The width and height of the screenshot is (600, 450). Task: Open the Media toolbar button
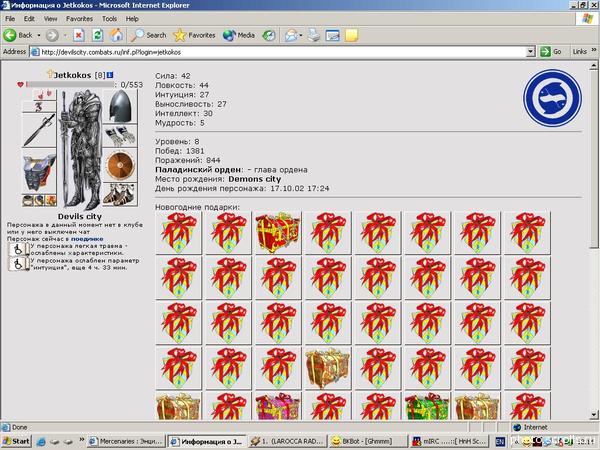(239, 36)
